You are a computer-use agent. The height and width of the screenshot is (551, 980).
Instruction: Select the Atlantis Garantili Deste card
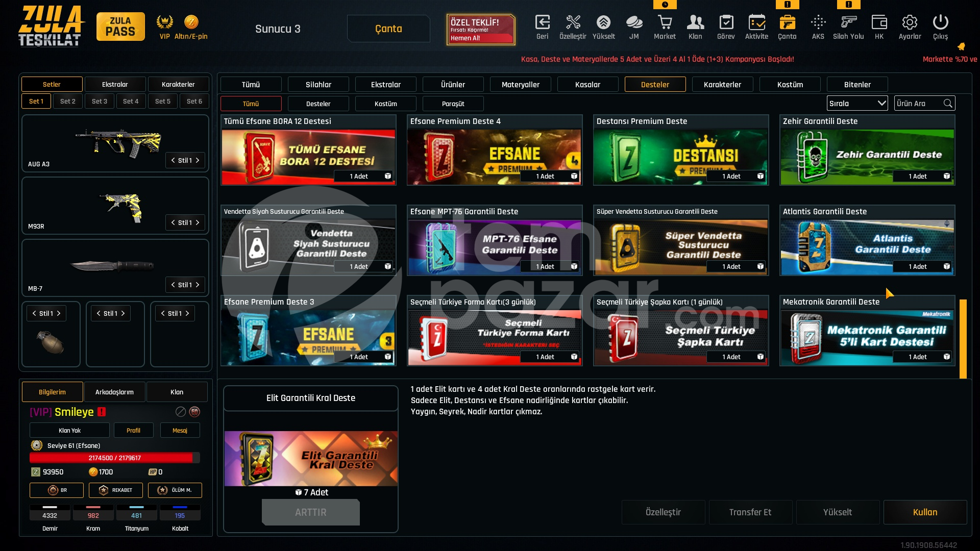[x=867, y=240]
